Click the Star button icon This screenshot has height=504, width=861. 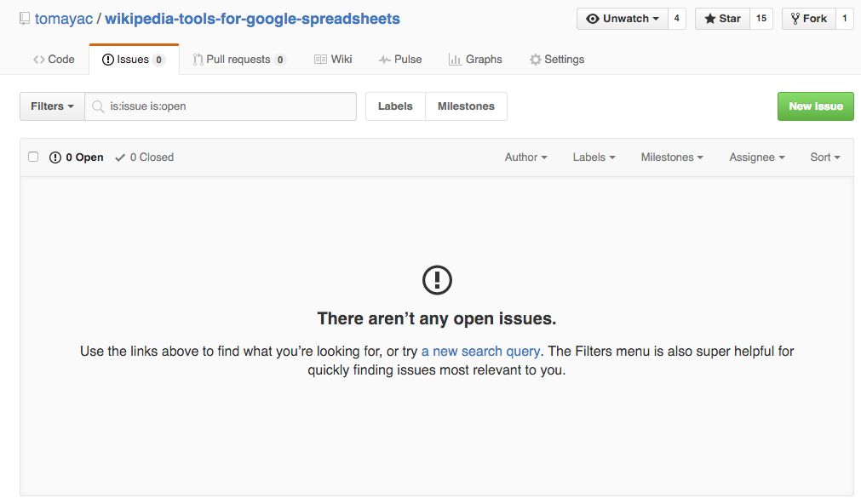[x=710, y=19]
